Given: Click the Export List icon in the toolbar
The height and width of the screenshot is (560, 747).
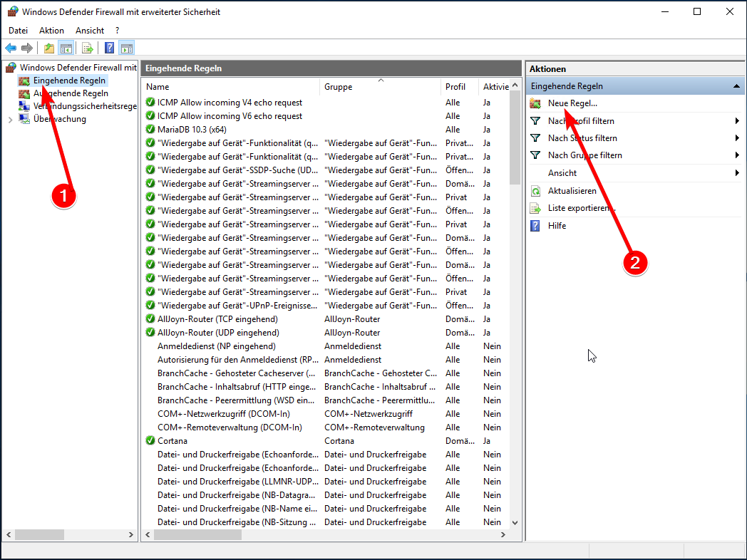Looking at the screenshot, I should pos(87,48).
